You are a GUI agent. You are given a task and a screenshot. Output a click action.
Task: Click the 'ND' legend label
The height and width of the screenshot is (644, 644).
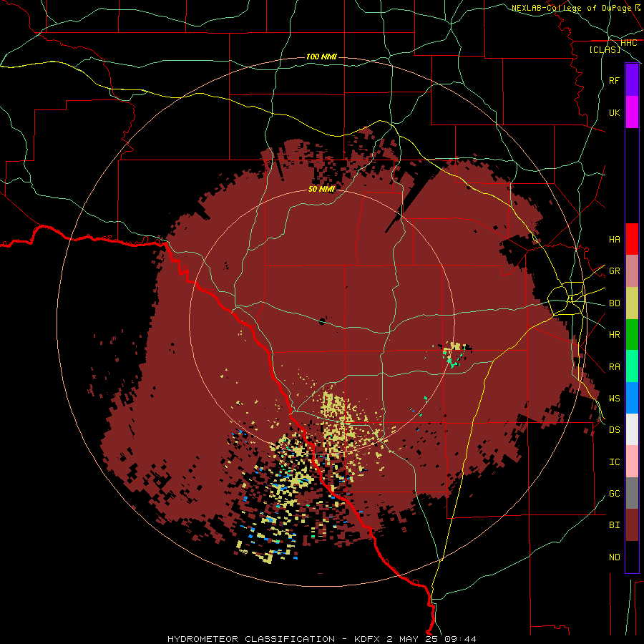point(614,557)
